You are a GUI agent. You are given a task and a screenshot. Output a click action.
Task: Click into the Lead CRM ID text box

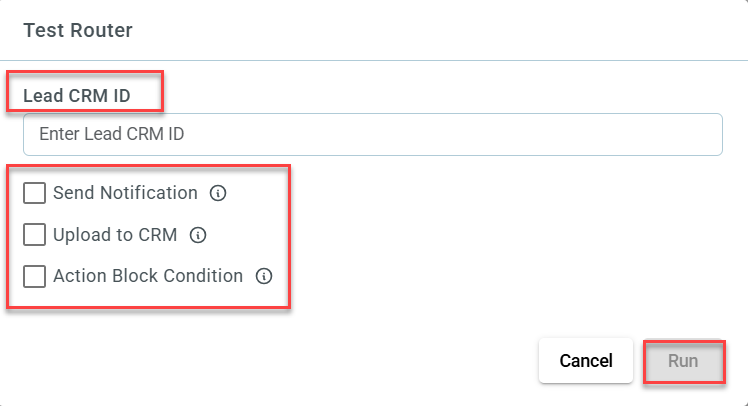coord(373,134)
